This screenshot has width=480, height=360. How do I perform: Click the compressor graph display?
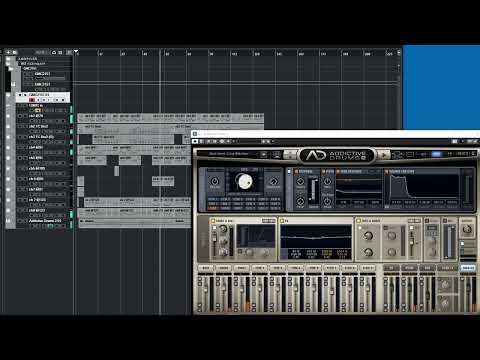click(256, 236)
